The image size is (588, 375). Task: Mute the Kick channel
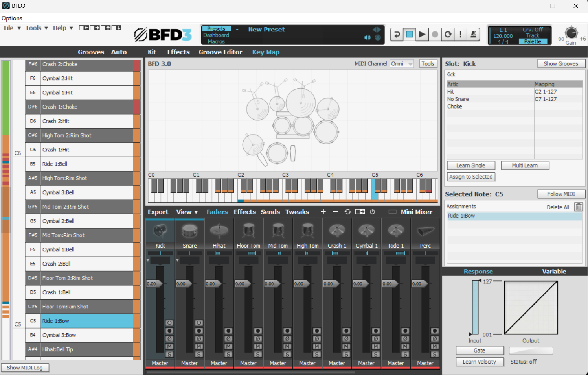coord(169,347)
